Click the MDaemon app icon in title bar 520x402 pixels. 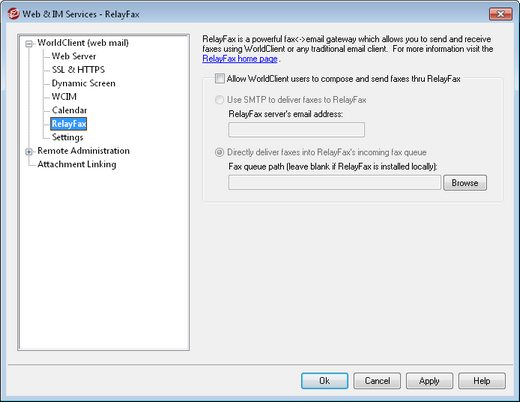tap(14, 14)
